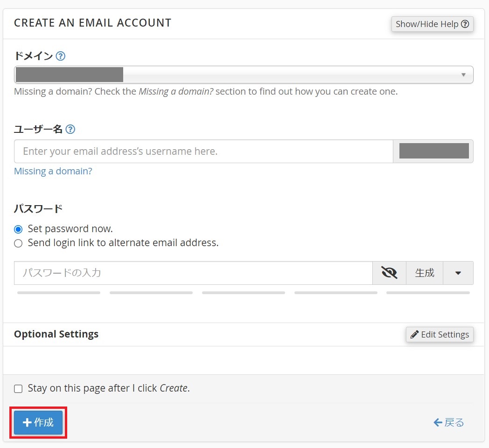Screen dimensions: 489x448
Task: Generate a password with the 生成 button
Action: pyautogui.click(x=425, y=273)
